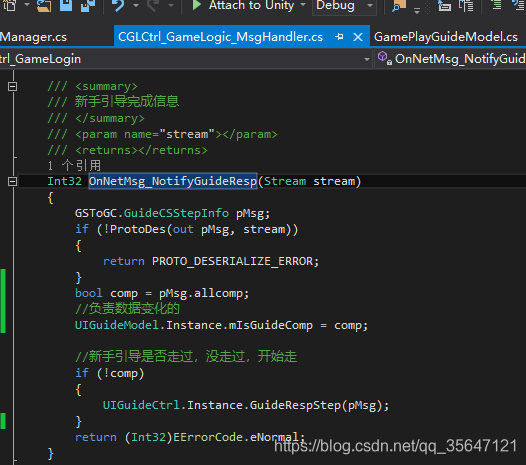Click the '//负责数据变化的' comment line
Image resolution: width=526 pixels, height=465 pixels.
pos(127,309)
